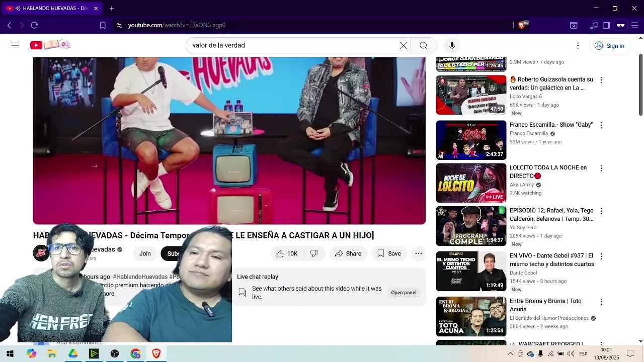Toggle the browser sidebar panel icon
Image resolution: width=644 pixels, height=362 pixels.
point(606,25)
